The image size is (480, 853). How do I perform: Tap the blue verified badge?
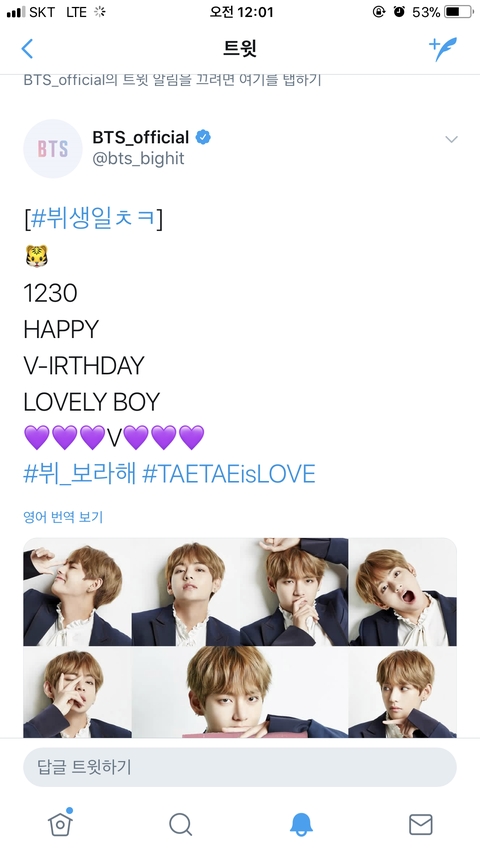[x=203, y=137]
